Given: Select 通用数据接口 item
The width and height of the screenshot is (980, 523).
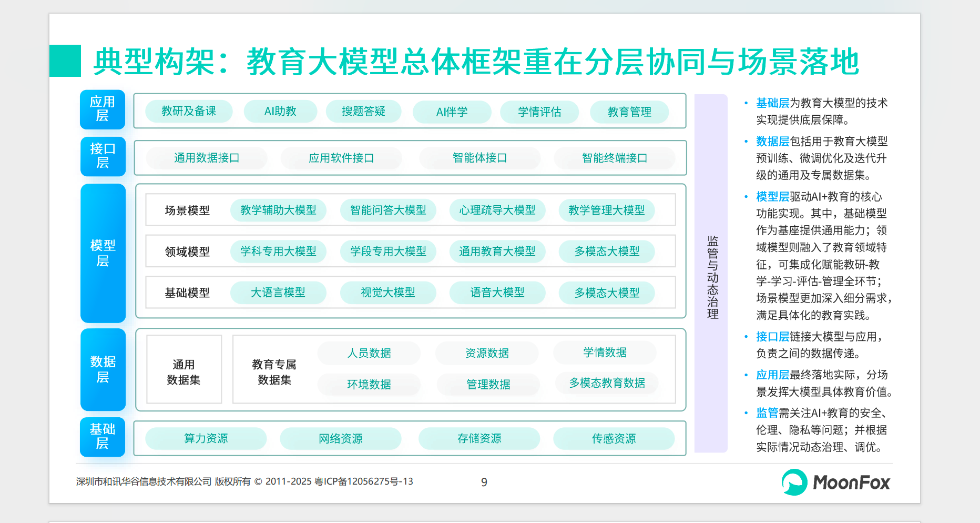Looking at the screenshot, I should click(207, 158).
